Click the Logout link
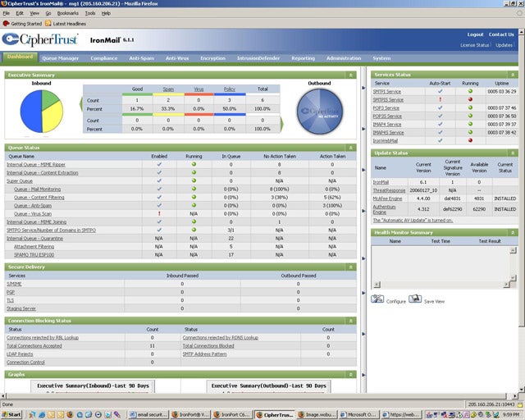The height and width of the screenshot is (420, 525). [x=475, y=34]
